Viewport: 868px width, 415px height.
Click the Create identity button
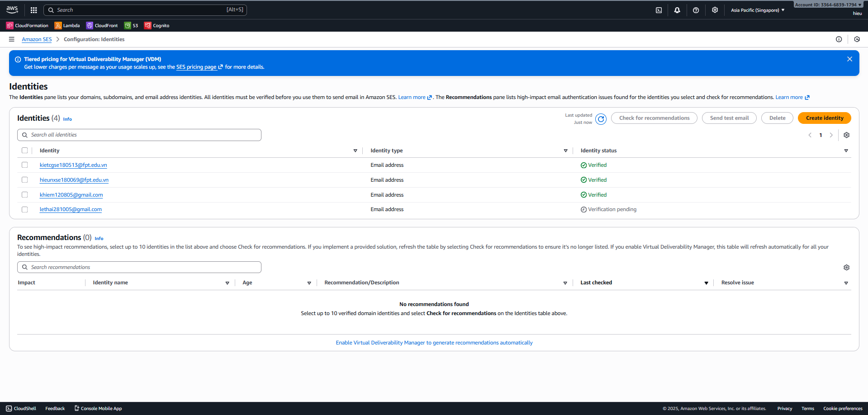pyautogui.click(x=824, y=118)
